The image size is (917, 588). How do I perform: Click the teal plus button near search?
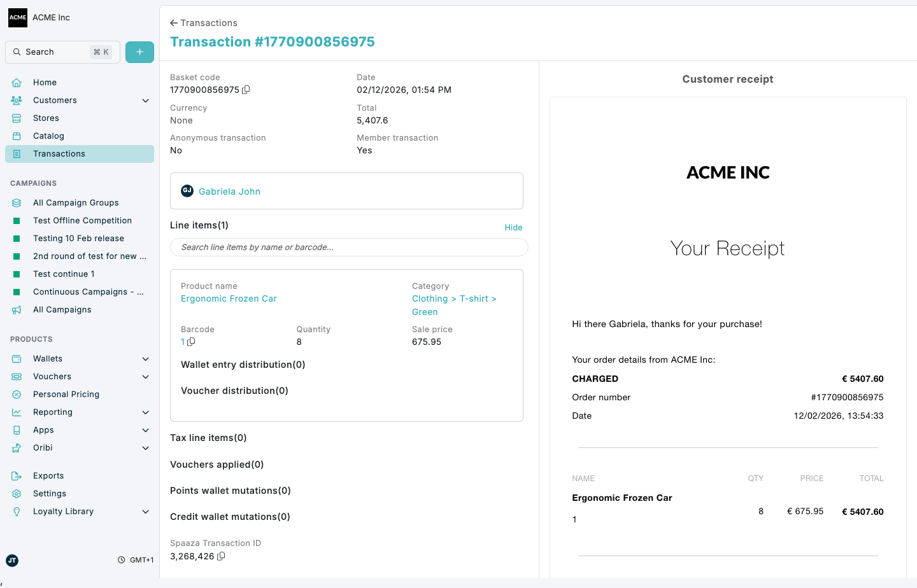pos(139,52)
